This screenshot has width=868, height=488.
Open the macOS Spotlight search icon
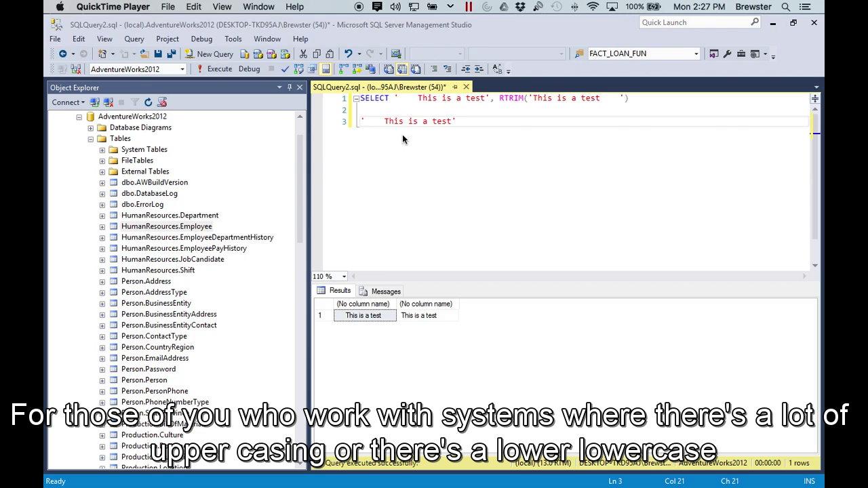click(x=786, y=7)
